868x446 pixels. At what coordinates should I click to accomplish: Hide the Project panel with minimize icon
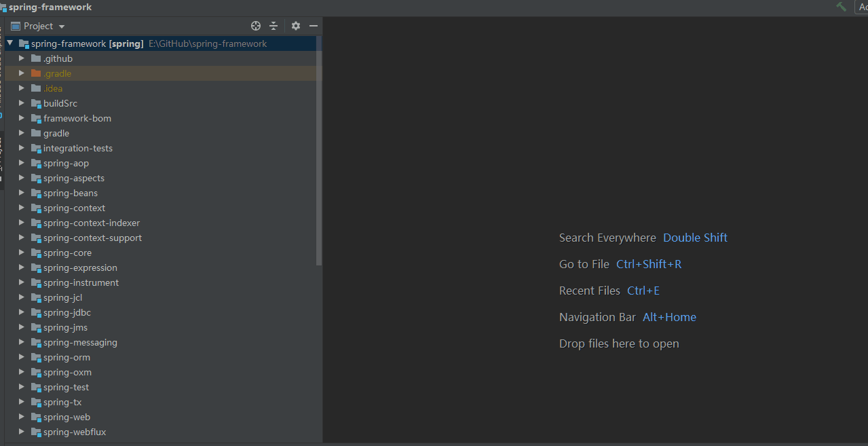[314, 26]
